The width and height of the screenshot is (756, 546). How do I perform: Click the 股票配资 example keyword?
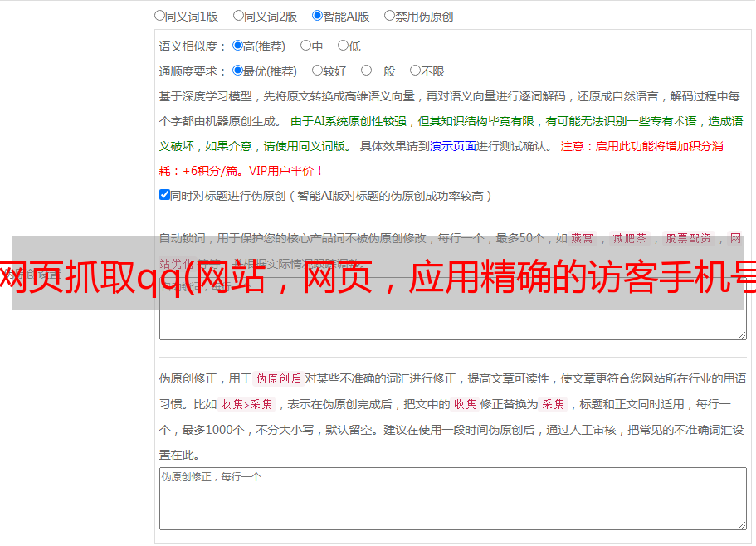(x=689, y=238)
